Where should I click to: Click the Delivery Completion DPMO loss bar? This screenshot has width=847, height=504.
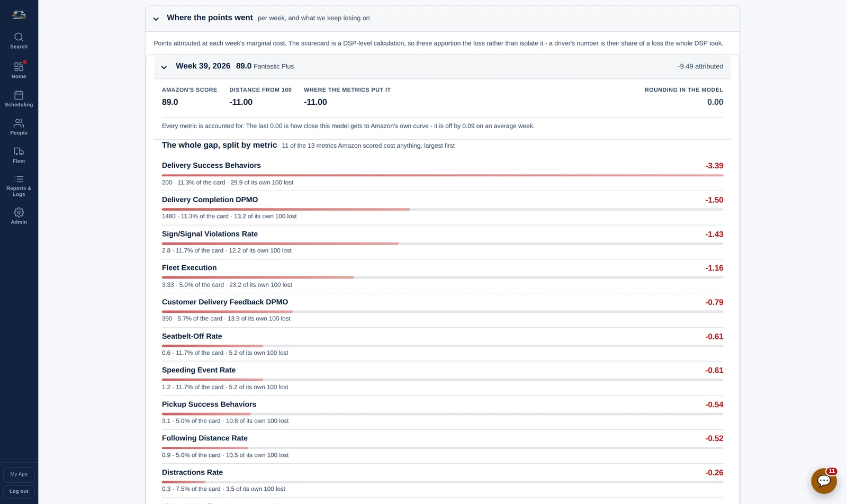443,210
